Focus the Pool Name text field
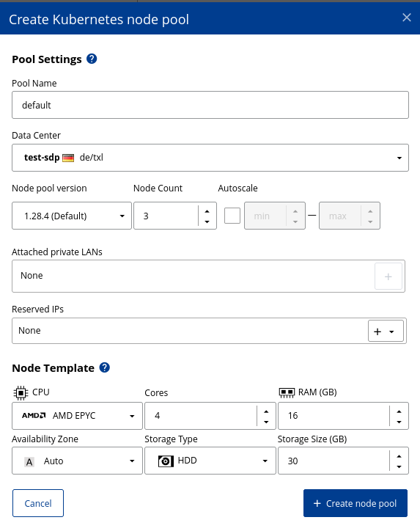 [x=210, y=105]
